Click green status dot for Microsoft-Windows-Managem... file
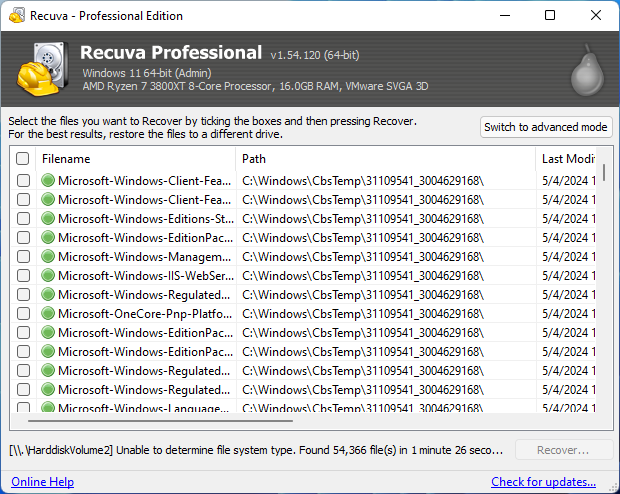Image resolution: width=620 pixels, height=494 pixels. (48, 256)
